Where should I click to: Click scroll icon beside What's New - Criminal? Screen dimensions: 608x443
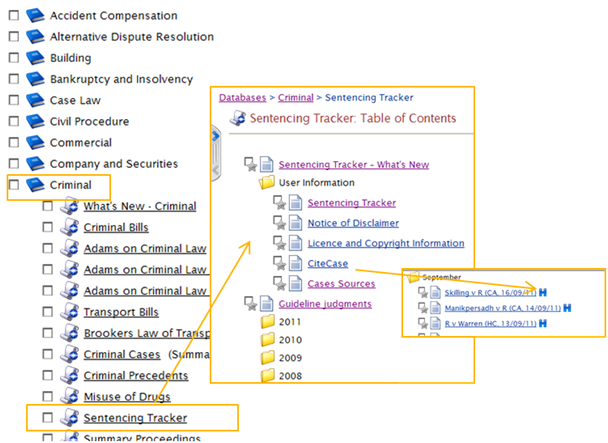click(70, 206)
